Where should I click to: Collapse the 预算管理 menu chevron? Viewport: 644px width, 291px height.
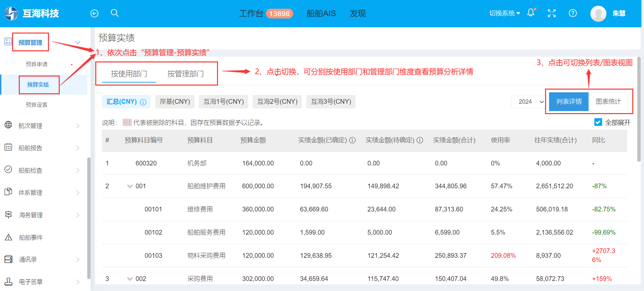78,43
